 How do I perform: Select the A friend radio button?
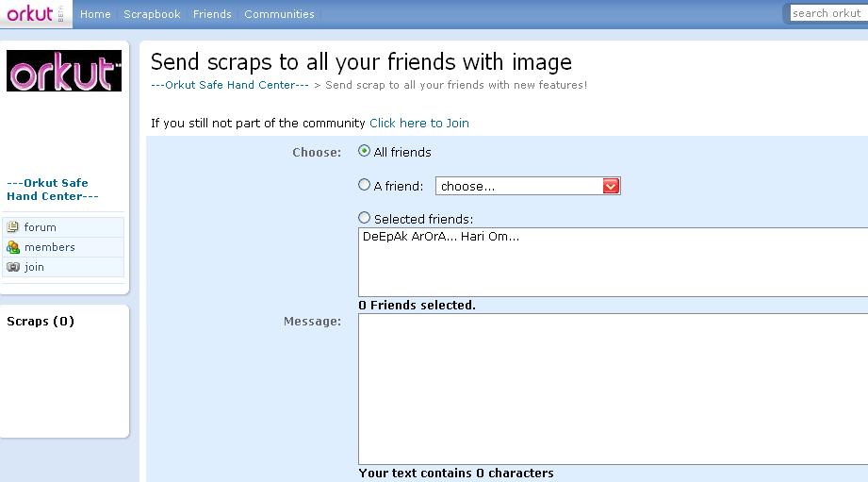(364, 185)
